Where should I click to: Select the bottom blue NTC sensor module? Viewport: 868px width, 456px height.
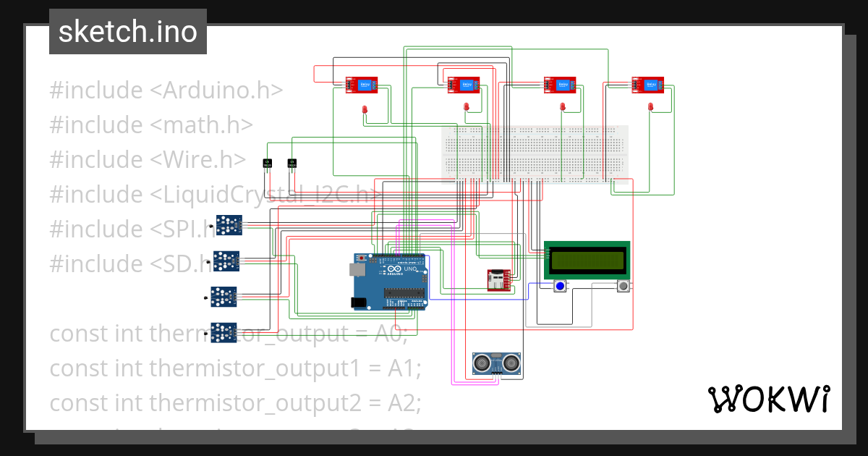tap(225, 333)
